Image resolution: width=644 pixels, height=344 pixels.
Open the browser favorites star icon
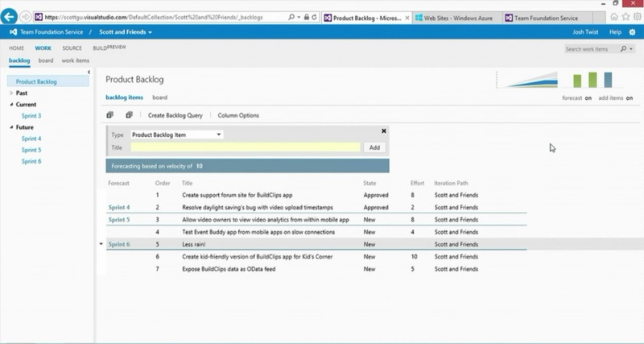(625, 17)
